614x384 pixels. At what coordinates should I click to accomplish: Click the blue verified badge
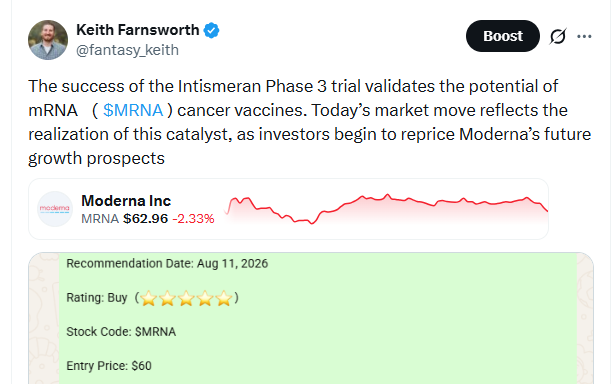(x=211, y=31)
